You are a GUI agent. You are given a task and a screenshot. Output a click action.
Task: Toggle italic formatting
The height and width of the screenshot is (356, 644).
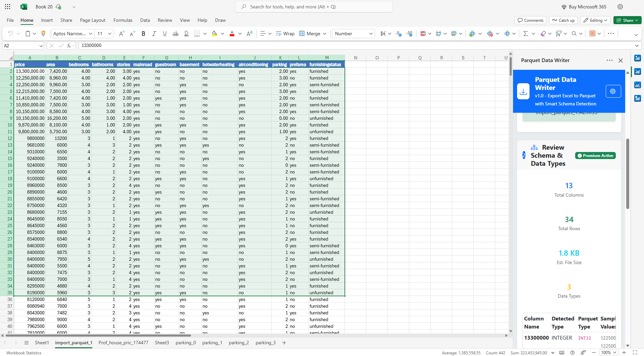[154, 34]
